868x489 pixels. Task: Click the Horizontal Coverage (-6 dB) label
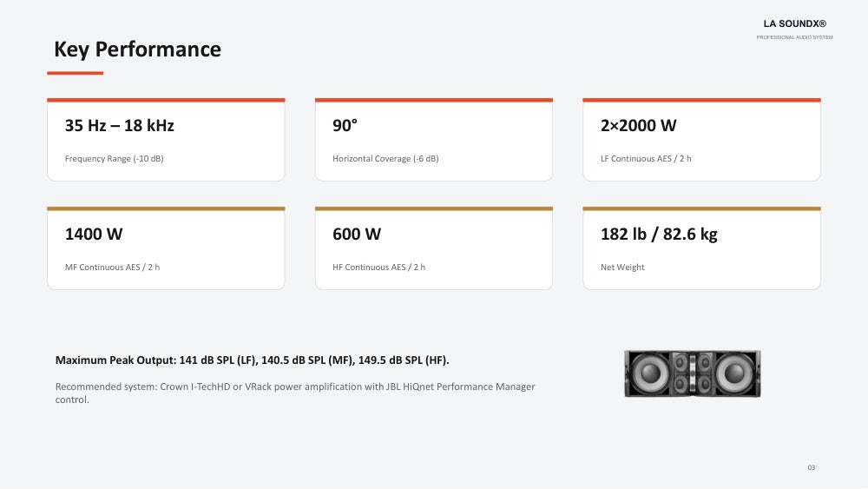click(385, 158)
